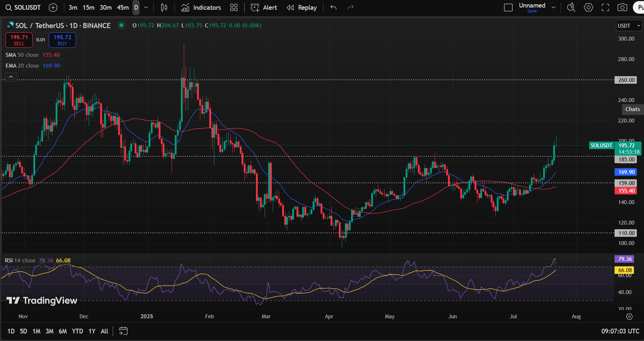Open the Chats panel
The height and width of the screenshot is (341, 644).
coord(632,109)
